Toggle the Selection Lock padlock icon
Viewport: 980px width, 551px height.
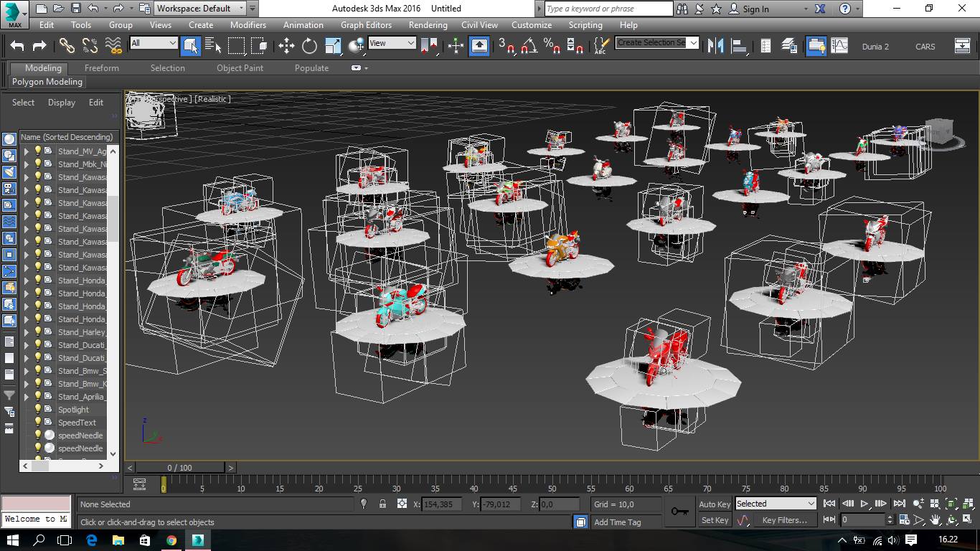382,504
